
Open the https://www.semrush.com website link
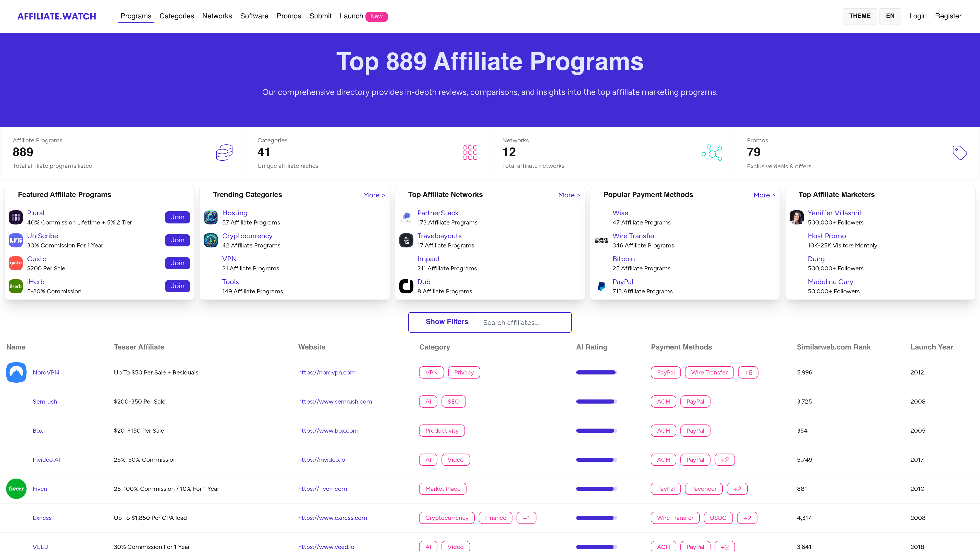335,402
